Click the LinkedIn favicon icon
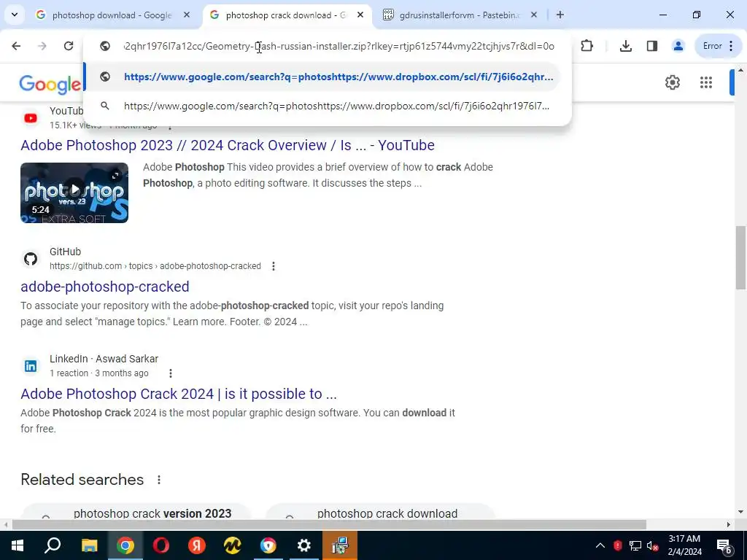 click(31, 366)
